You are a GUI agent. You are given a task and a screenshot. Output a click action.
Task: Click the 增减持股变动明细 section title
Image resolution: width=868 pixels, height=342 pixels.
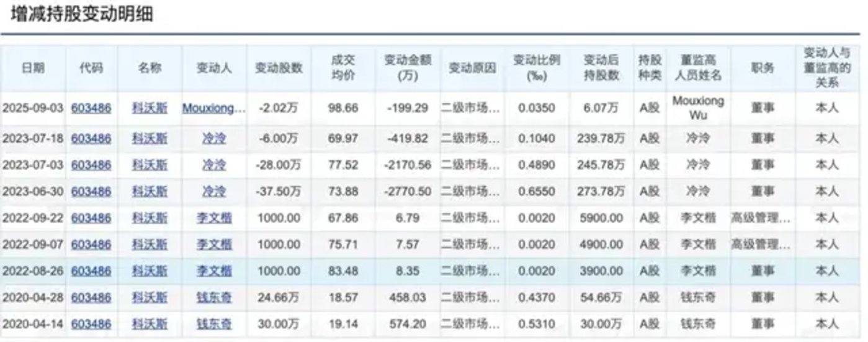coord(81,14)
